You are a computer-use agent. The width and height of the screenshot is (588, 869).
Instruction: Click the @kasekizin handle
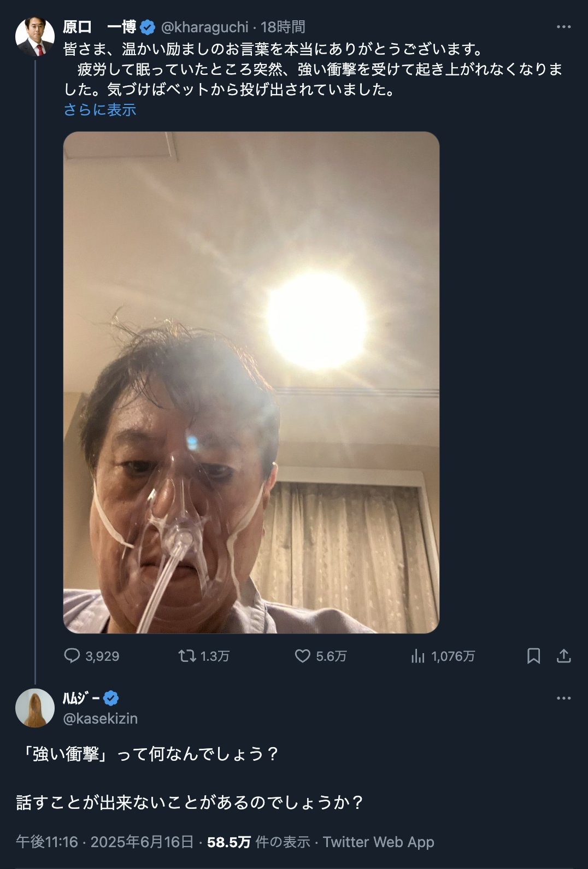click(101, 718)
